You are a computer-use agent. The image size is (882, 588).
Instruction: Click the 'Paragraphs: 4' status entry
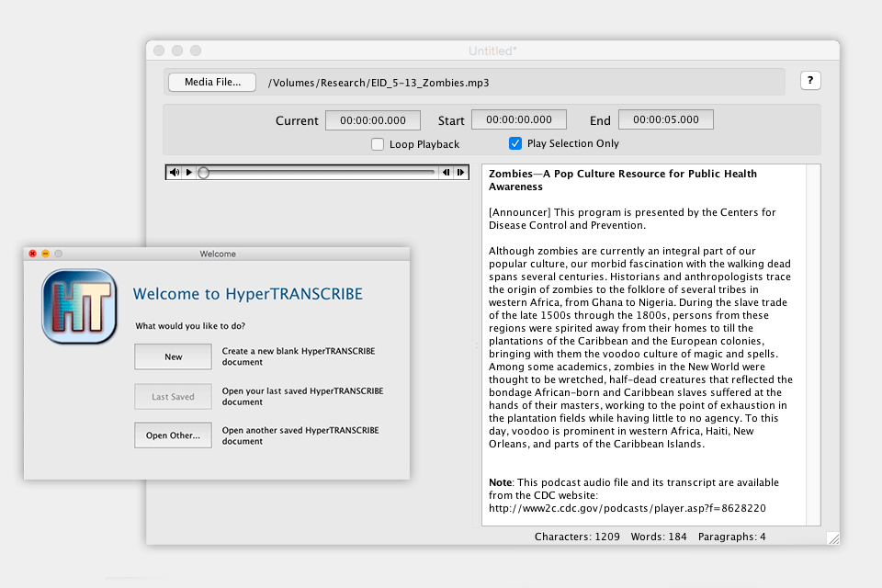tap(732, 537)
